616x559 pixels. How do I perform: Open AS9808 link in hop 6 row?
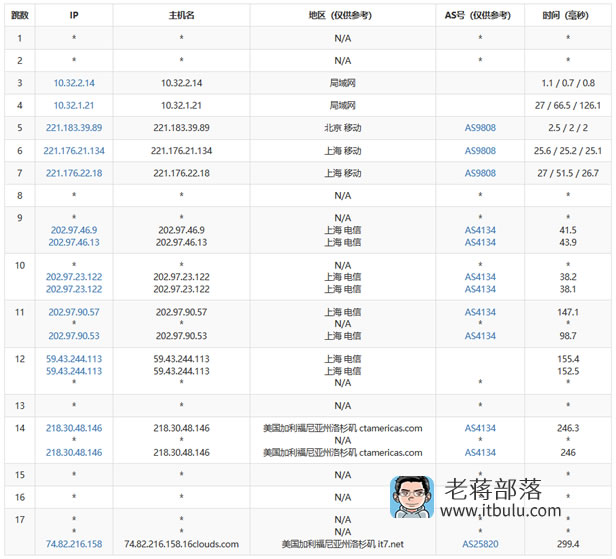[x=480, y=150]
